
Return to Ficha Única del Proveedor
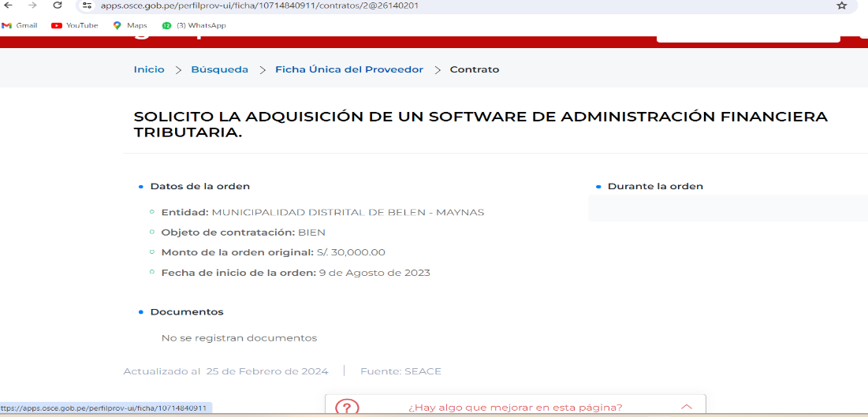coord(348,69)
